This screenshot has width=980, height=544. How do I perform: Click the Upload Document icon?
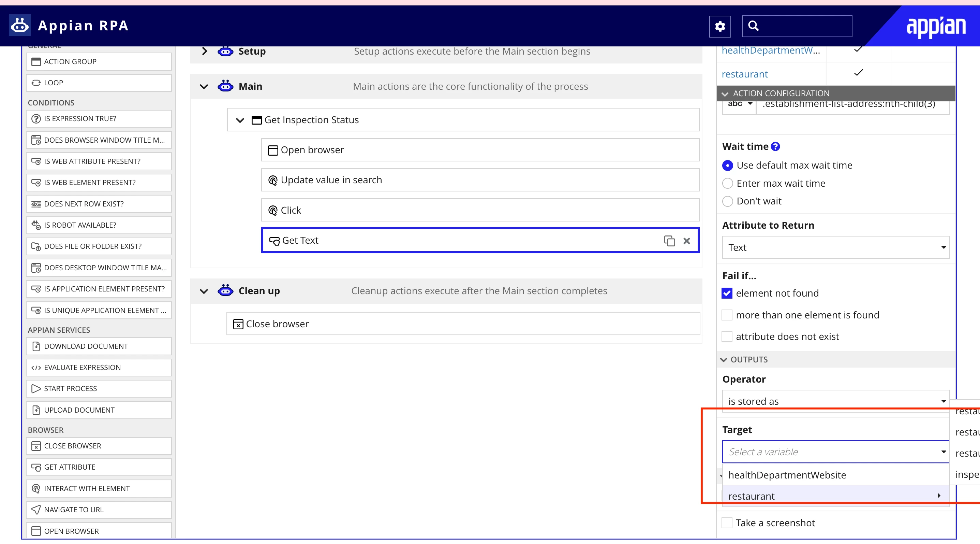pos(36,410)
